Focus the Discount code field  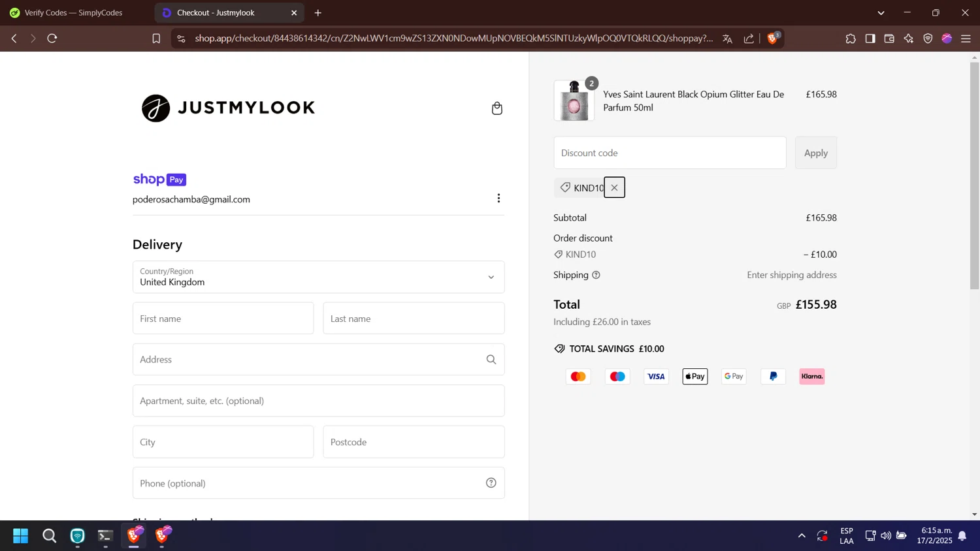tap(670, 153)
